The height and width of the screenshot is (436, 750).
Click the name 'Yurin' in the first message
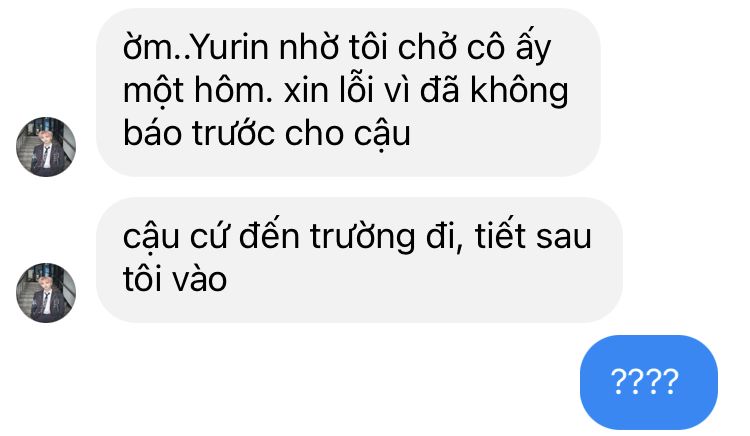pyautogui.click(x=230, y=48)
